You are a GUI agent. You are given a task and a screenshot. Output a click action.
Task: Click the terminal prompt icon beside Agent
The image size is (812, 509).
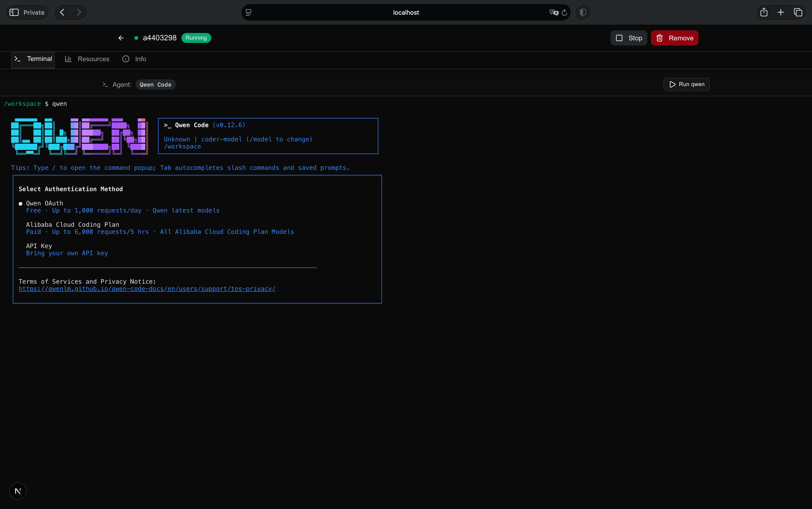[x=105, y=84]
